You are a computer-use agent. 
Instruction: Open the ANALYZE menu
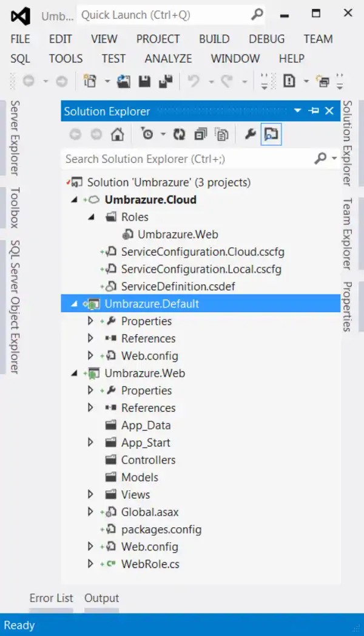169,58
